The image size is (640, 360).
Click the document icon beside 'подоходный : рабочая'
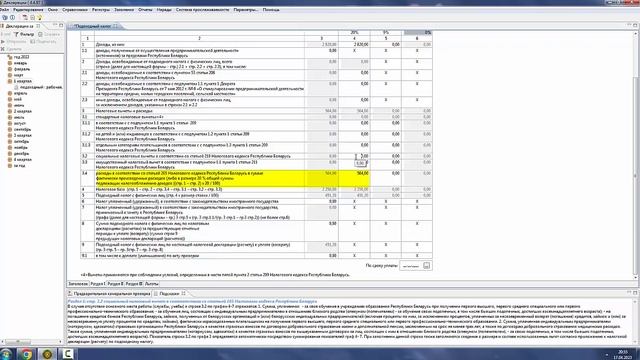click(x=16, y=87)
